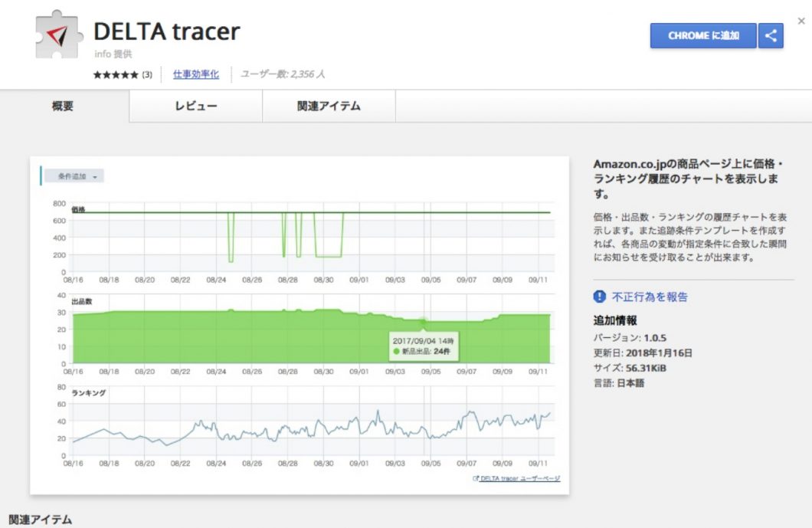Click the 出品数 chart label
Screen dimensions: 812x528
tap(82, 301)
